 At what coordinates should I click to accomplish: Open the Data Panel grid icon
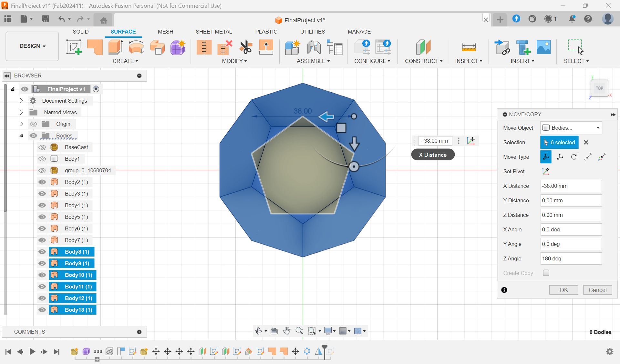(8, 19)
